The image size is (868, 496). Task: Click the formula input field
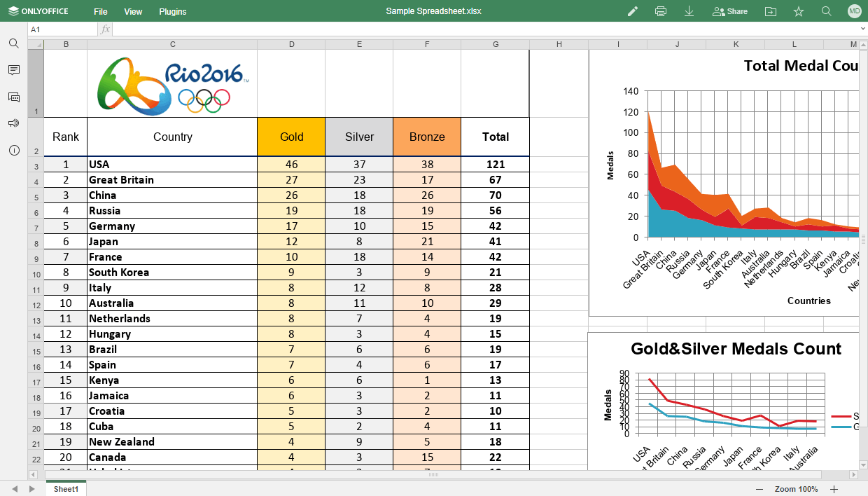click(x=484, y=29)
